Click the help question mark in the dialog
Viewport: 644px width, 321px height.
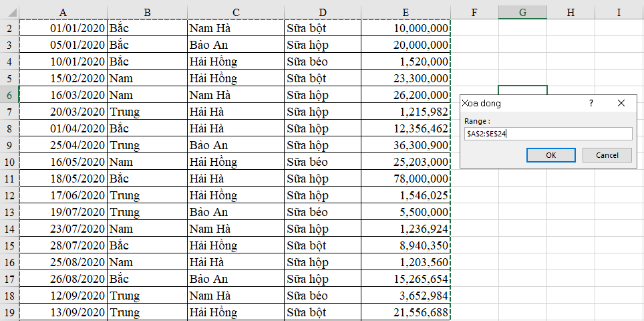591,104
